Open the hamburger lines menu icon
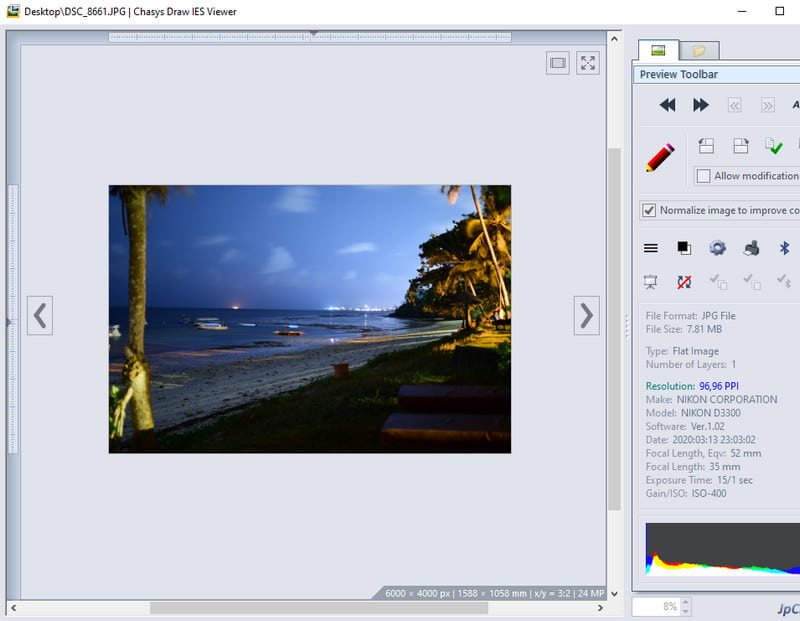 pyautogui.click(x=651, y=248)
